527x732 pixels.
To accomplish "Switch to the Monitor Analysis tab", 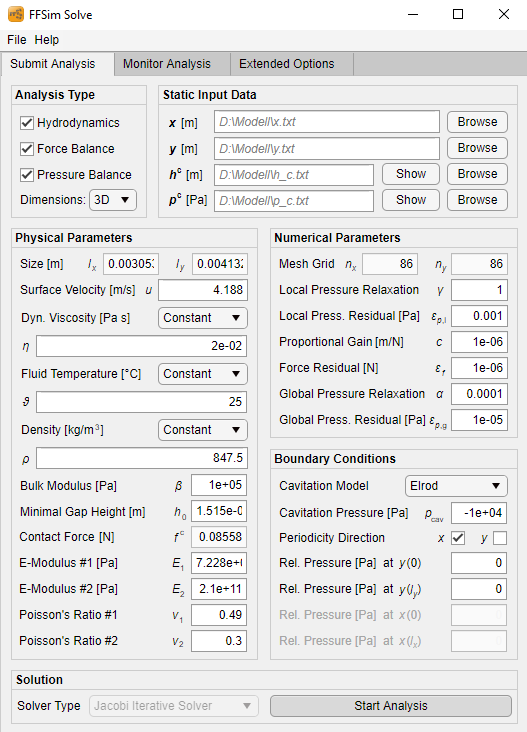I will point(167,64).
